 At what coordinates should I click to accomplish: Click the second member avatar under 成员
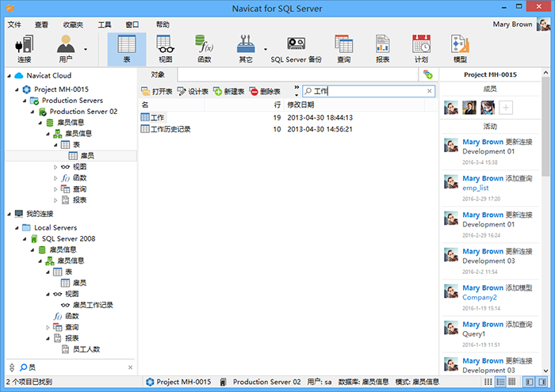tap(469, 108)
